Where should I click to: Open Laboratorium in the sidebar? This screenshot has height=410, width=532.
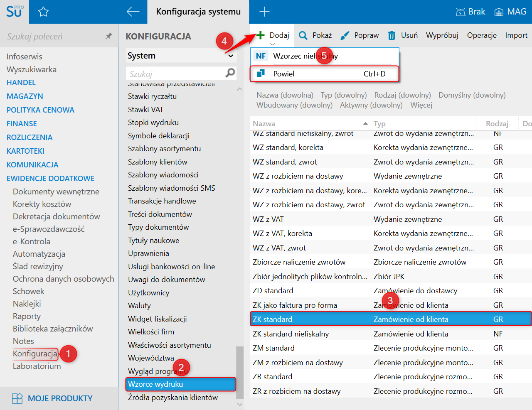tap(37, 366)
